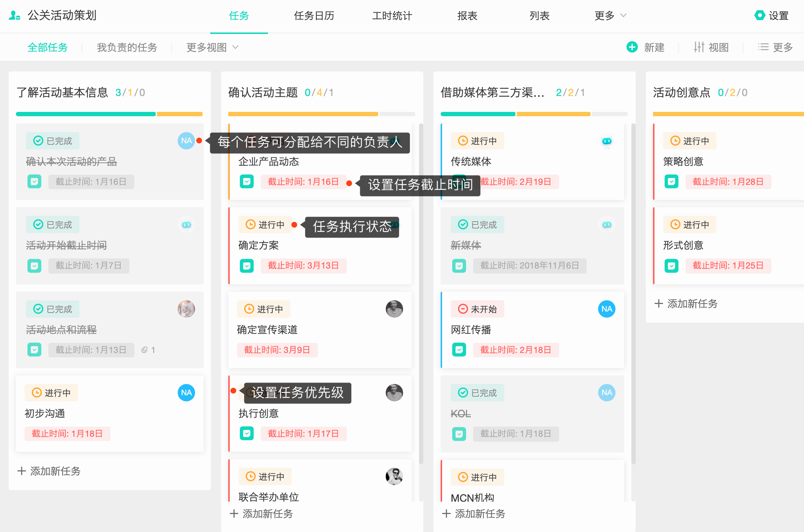Open the 工时统计 tab
Screen dimensions: 804x532
(392, 16)
